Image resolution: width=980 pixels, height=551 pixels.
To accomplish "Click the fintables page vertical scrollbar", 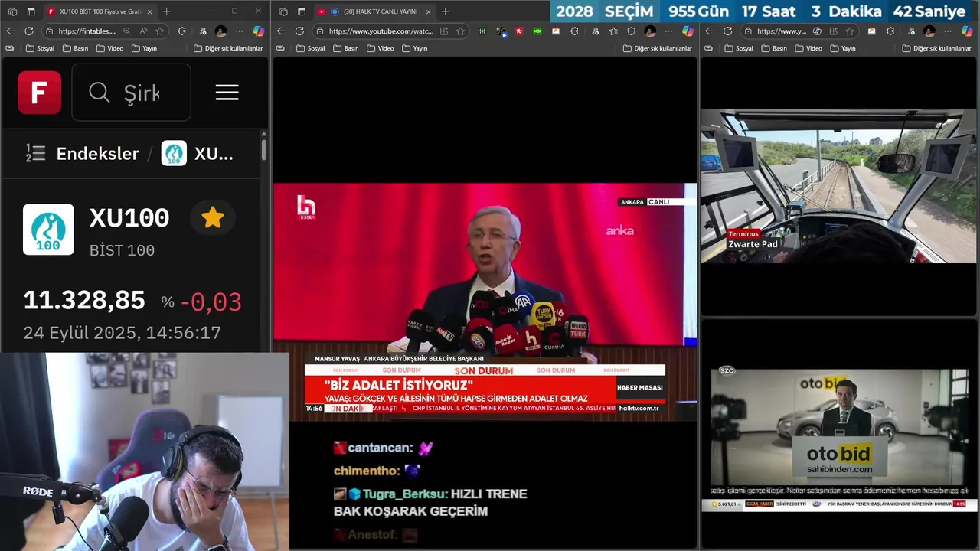I will [x=264, y=149].
